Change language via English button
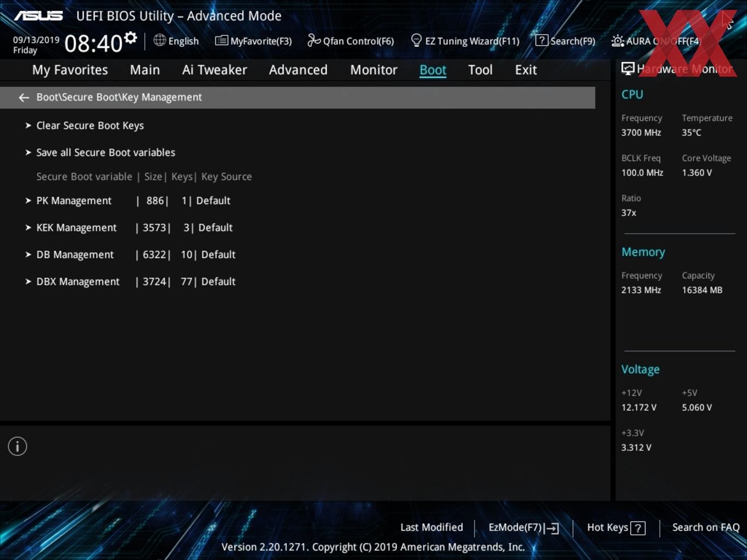 [176, 41]
